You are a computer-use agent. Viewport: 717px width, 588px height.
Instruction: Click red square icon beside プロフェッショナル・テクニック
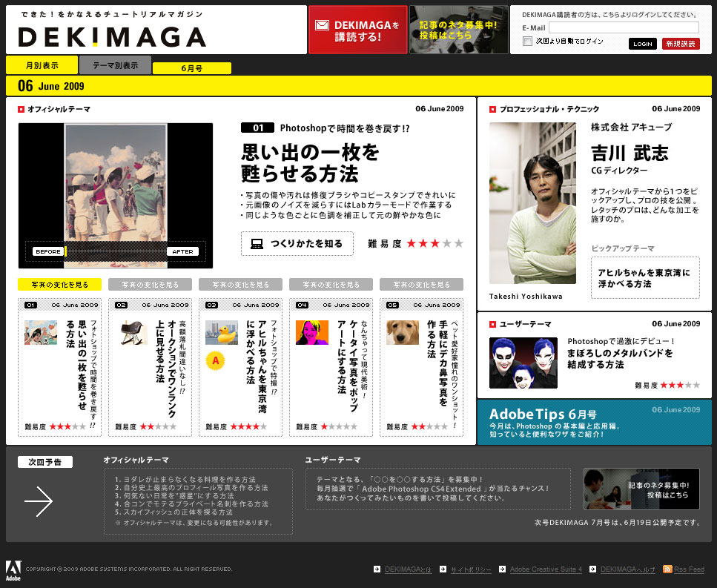492,109
